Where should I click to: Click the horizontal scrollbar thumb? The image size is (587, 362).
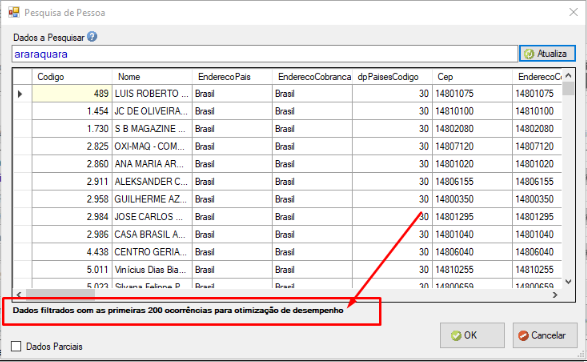click(x=60, y=295)
